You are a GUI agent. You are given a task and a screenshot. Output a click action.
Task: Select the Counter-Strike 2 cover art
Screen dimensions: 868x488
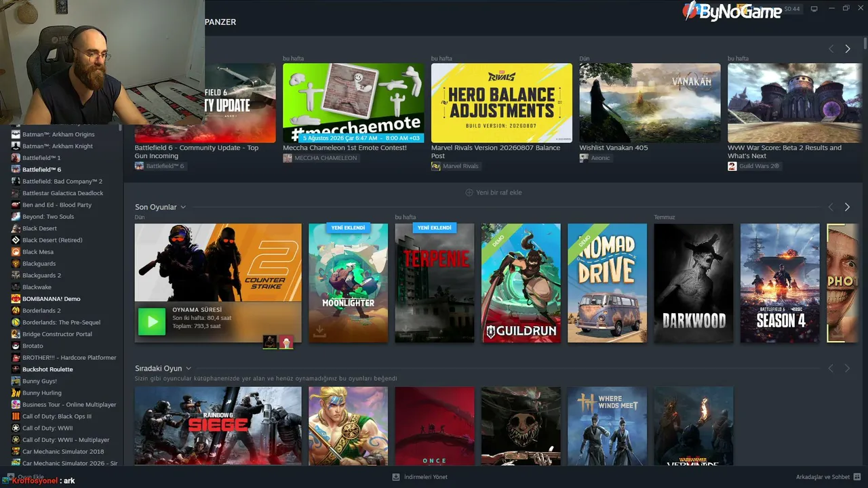[x=218, y=262]
